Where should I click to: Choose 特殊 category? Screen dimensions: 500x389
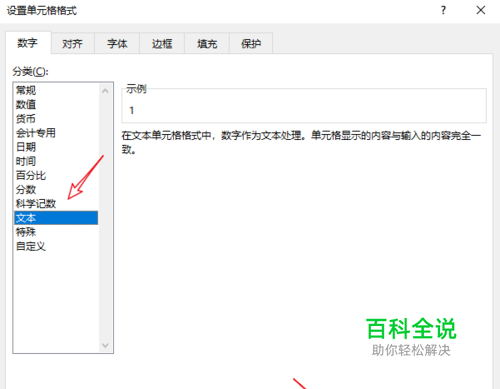(x=56, y=232)
